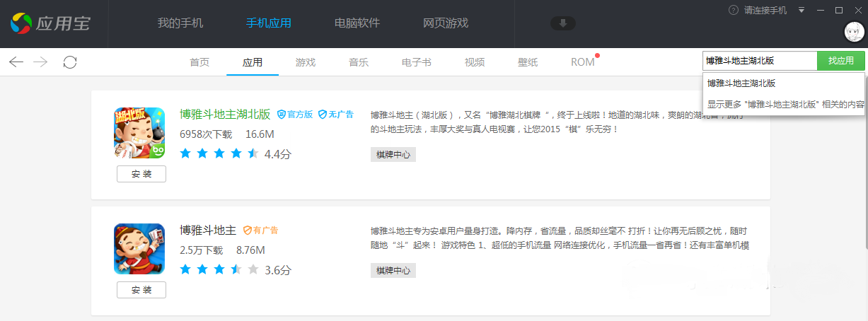The width and height of the screenshot is (868, 321).
Task: Click the 请连接手机 info icon
Action: click(x=734, y=10)
